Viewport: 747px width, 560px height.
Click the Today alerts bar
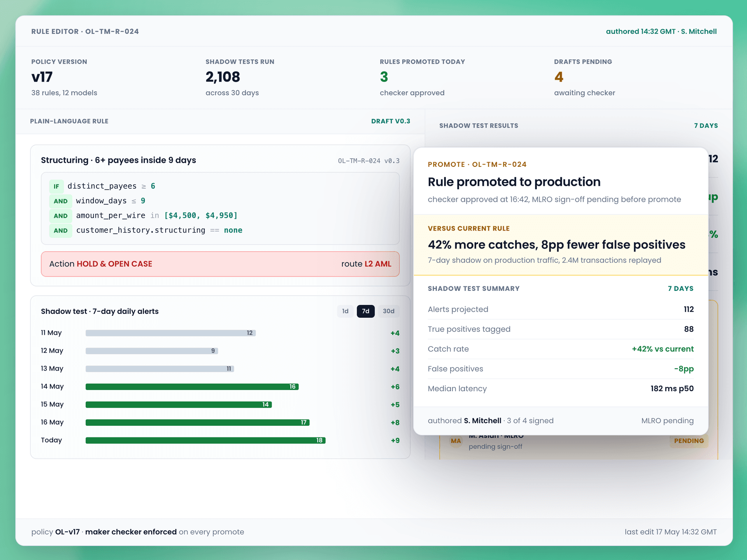pos(205,440)
